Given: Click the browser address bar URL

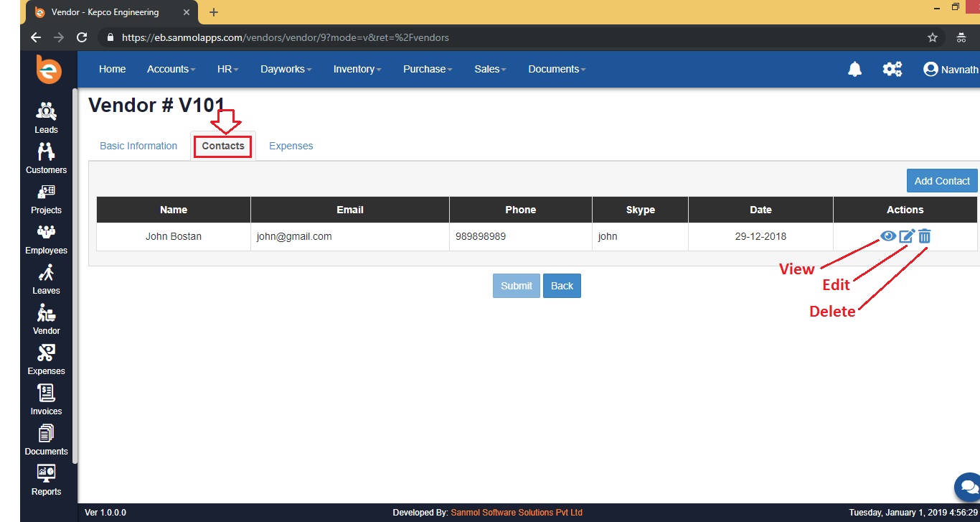Looking at the screenshot, I should tap(286, 37).
